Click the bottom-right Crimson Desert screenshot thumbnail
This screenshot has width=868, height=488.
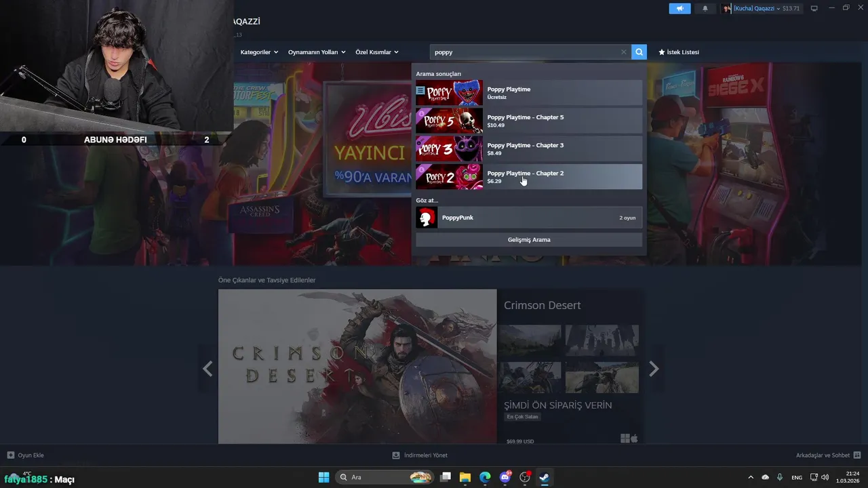[x=602, y=378]
